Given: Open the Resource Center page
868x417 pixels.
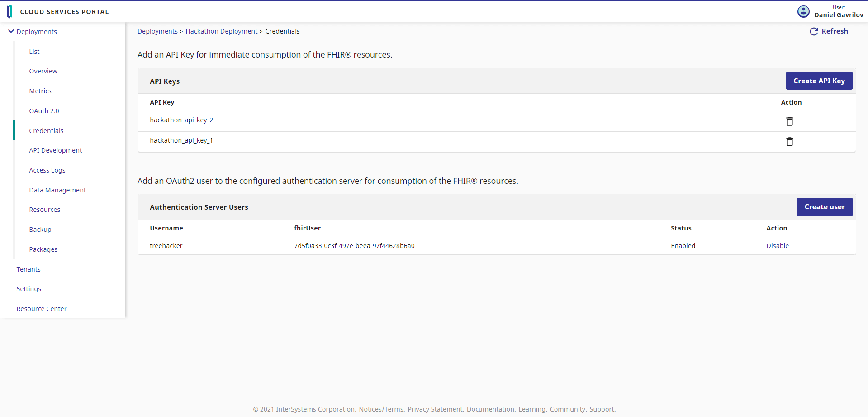Looking at the screenshot, I should click(x=42, y=309).
